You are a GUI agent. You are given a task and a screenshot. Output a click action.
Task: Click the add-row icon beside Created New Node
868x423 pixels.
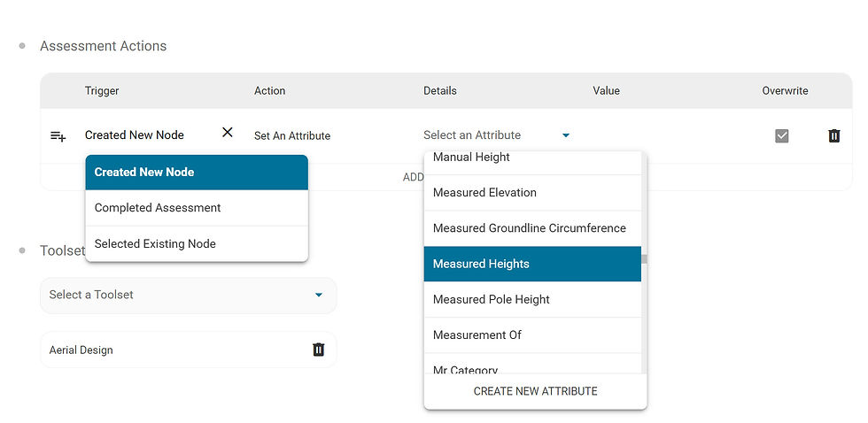(x=58, y=136)
